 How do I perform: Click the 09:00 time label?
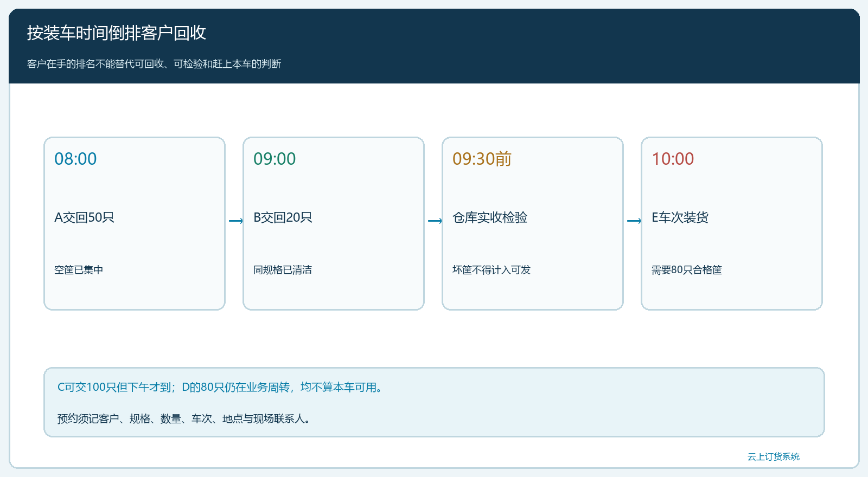point(275,159)
